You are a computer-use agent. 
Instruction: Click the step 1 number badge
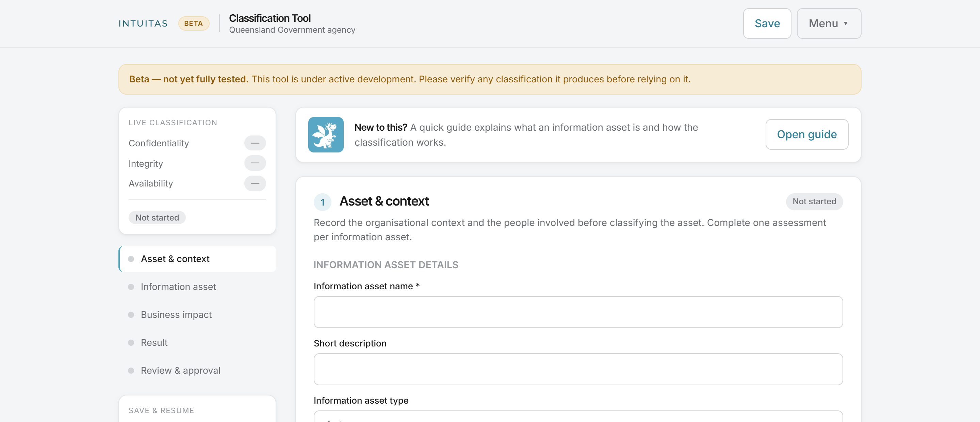[x=322, y=202]
